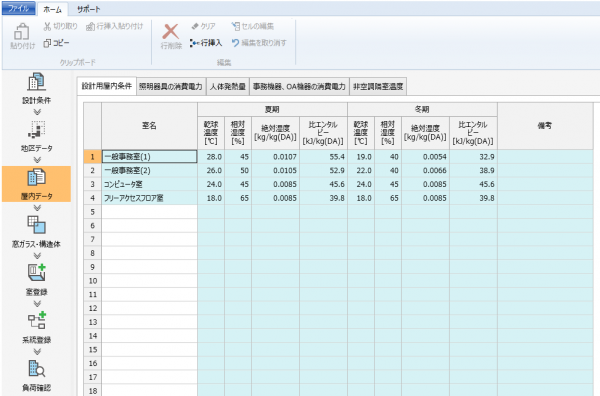The height and width of the screenshot is (396, 600).
Task: Open the サポート ribbon tab
Action: (88, 9)
